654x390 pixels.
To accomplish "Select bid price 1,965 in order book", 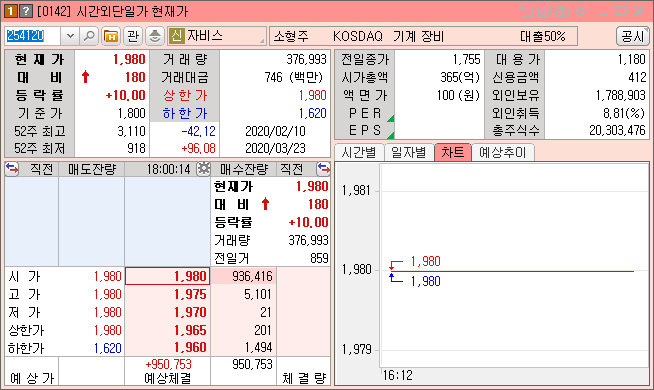I will (x=167, y=330).
